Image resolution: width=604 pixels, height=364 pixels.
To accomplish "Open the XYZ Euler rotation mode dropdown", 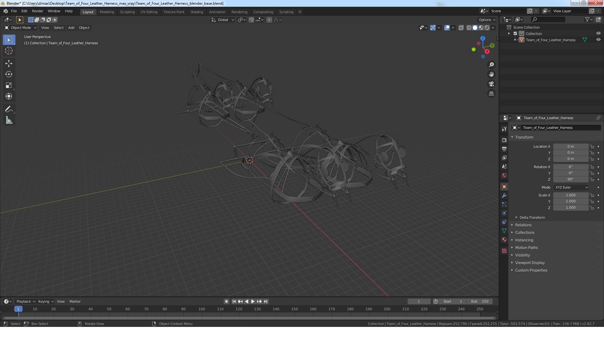I will click(x=571, y=187).
